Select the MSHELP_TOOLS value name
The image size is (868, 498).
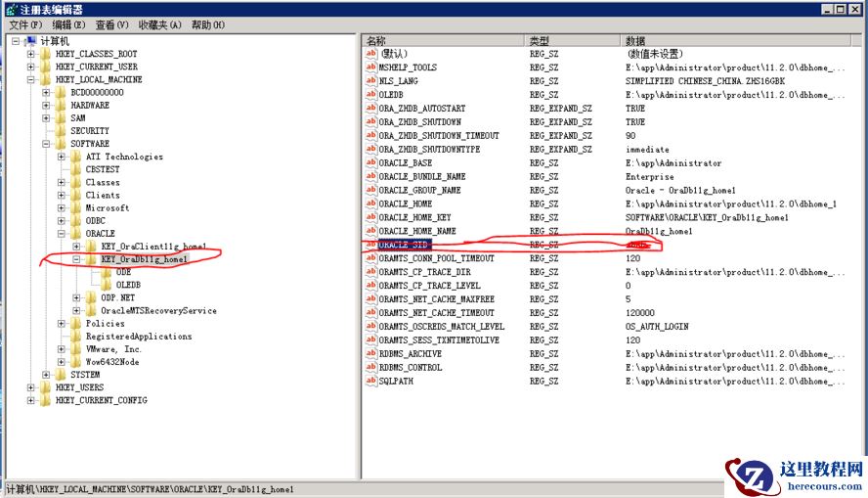tap(408, 68)
